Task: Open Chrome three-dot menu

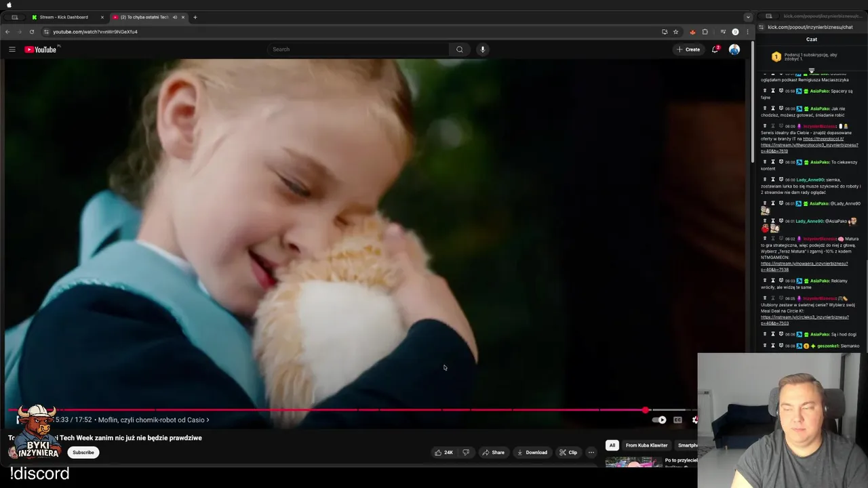Action: pos(747,32)
